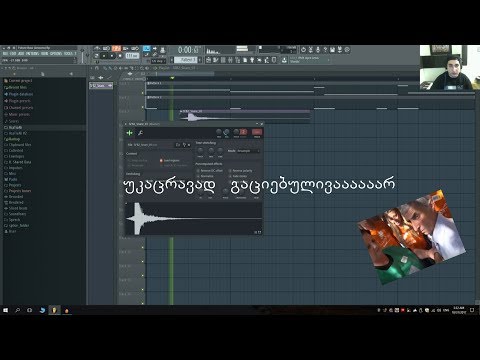Open the global snap dropdown

click(x=158, y=61)
